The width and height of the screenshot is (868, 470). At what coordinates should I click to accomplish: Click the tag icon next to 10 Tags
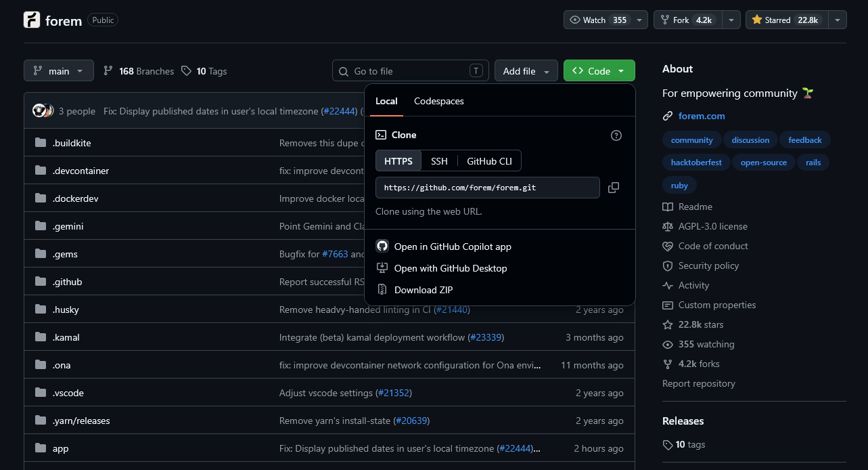(x=186, y=71)
